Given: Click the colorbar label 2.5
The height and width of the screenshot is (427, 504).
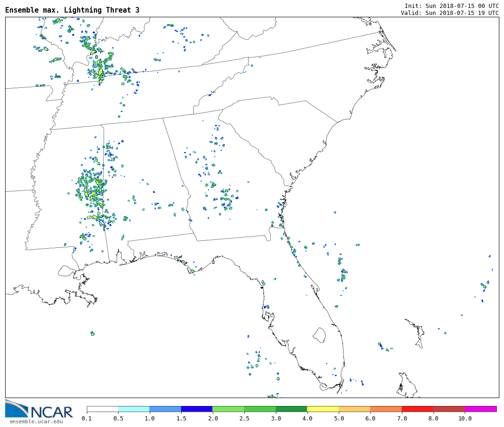Looking at the screenshot, I should tap(244, 418).
